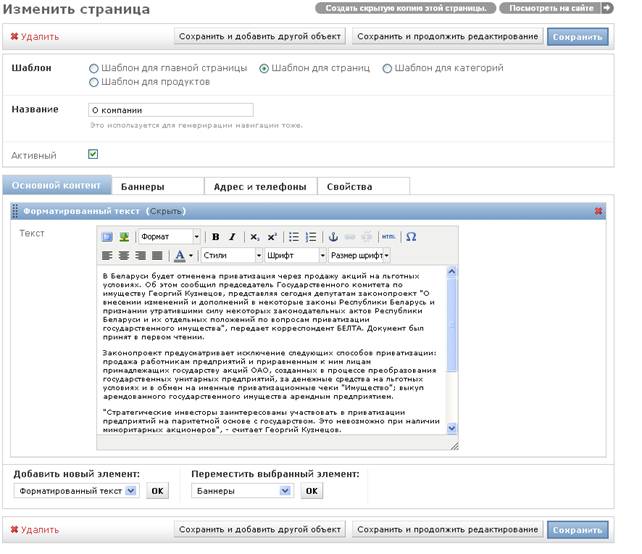The image size is (642, 554).
Task: Select the 'Шаблон для категорий' radio button
Action: click(x=387, y=68)
